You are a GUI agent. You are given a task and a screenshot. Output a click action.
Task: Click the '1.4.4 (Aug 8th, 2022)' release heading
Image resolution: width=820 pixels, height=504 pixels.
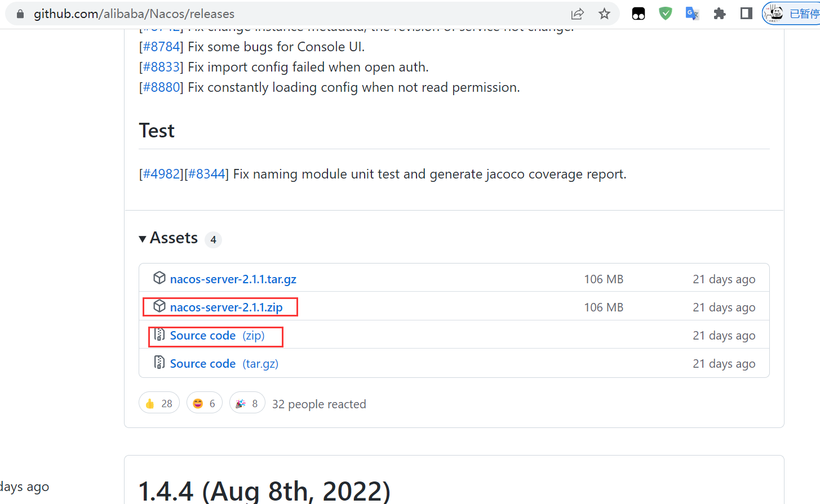tap(264, 492)
